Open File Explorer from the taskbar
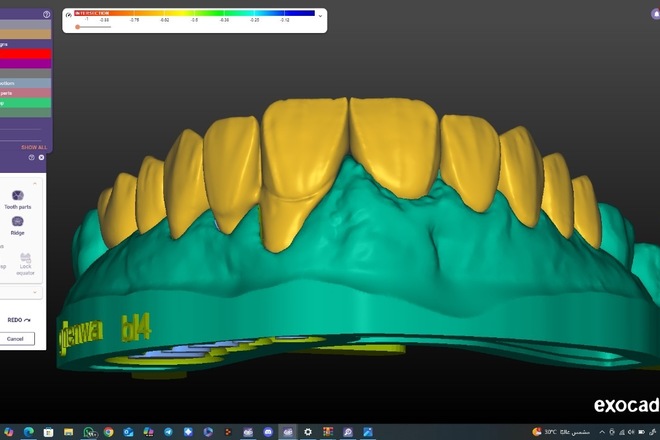The width and height of the screenshot is (660, 440). (x=69, y=432)
